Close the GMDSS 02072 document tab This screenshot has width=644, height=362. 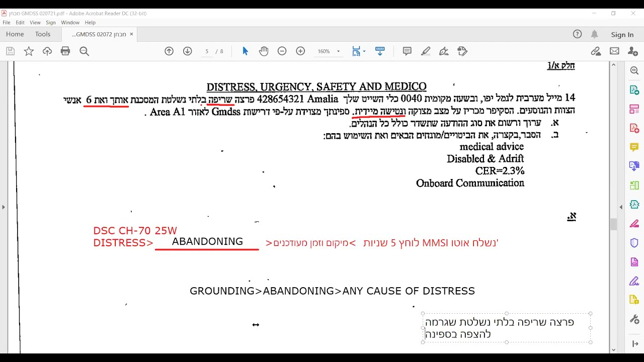pos(131,34)
